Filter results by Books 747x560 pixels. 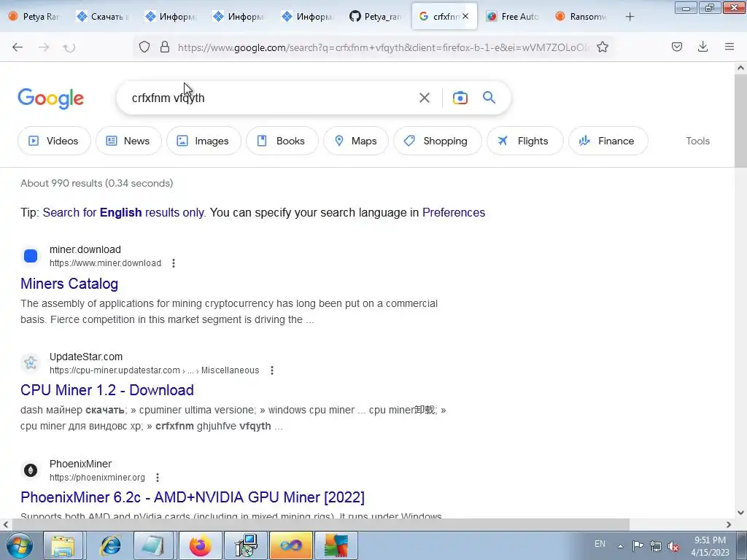coord(282,141)
